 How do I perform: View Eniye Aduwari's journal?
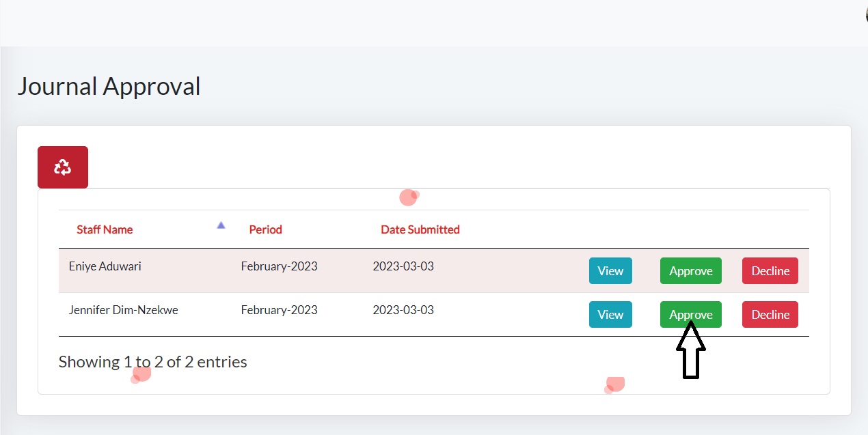tap(610, 271)
